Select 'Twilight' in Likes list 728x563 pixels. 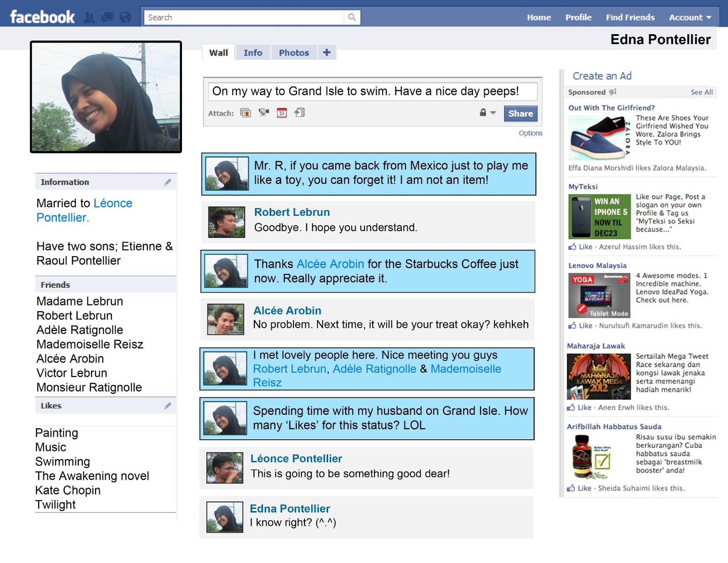tap(56, 504)
